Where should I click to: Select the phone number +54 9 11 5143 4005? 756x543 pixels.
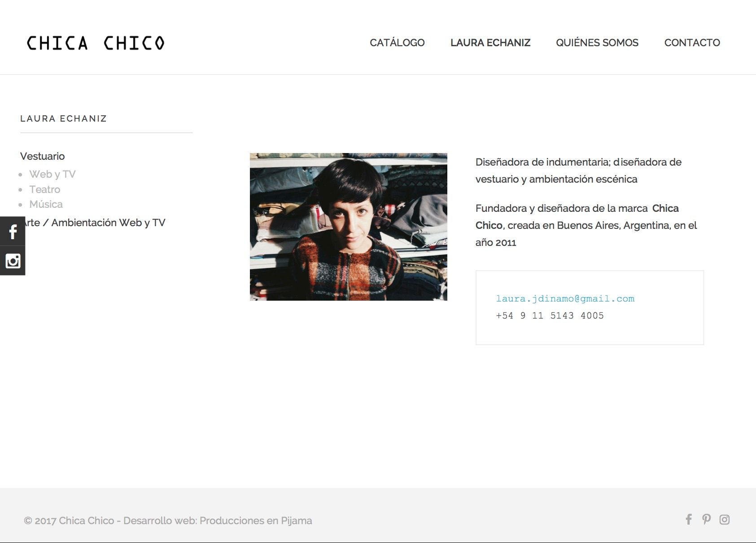(550, 316)
